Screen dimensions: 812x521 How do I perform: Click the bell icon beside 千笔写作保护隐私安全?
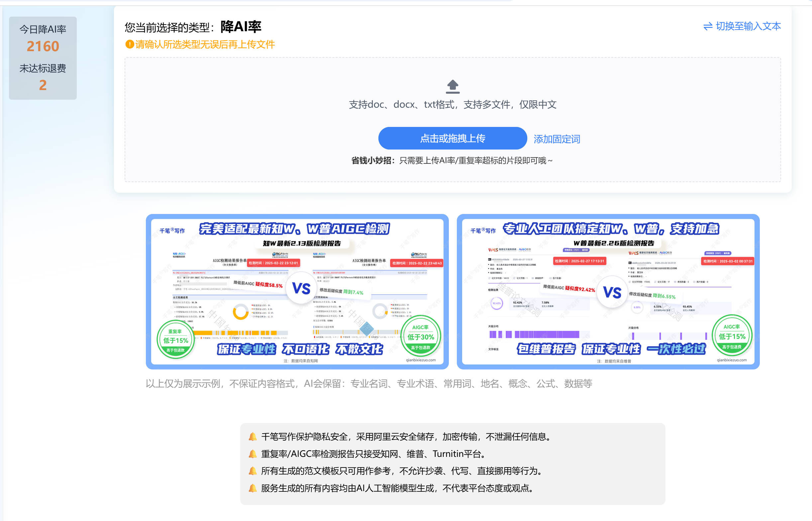[x=253, y=437]
